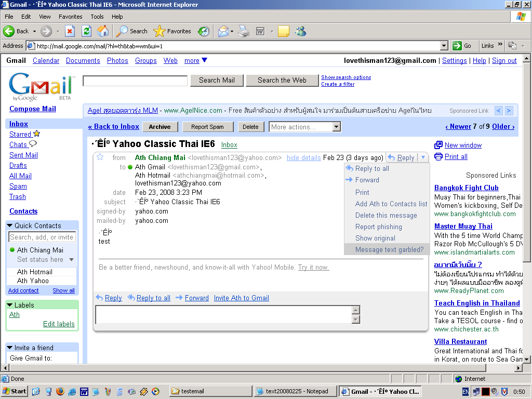Click the Mail envelope toolbar icon
This screenshot has height=399, width=532.
click(223, 31)
